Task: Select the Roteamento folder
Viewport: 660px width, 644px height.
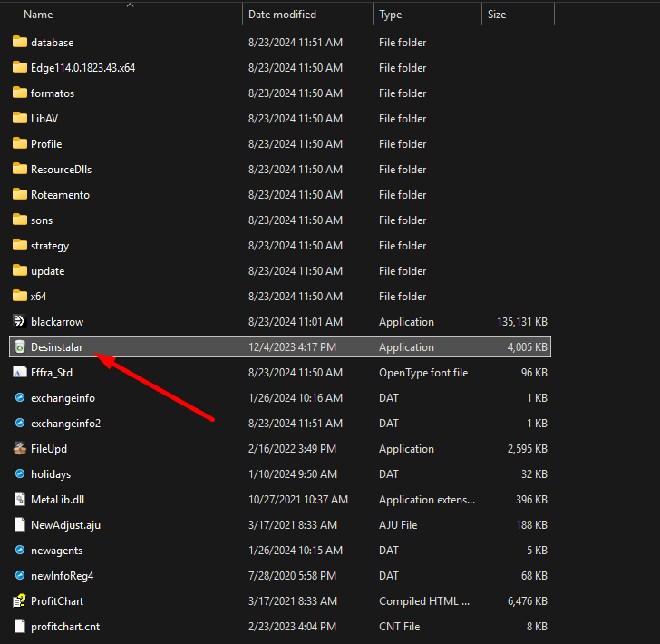Action: pos(60,195)
